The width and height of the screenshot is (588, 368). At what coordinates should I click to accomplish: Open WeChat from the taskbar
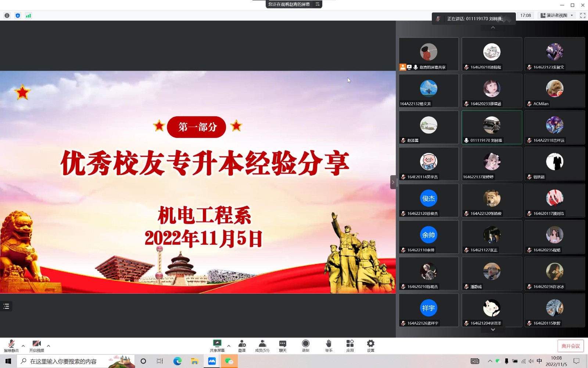tap(229, 361)
